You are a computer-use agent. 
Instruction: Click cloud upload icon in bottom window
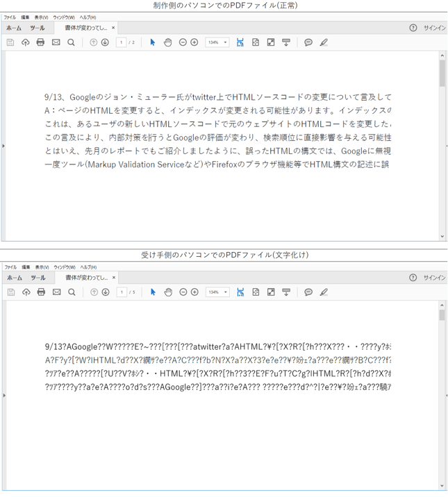coord(26,292)
